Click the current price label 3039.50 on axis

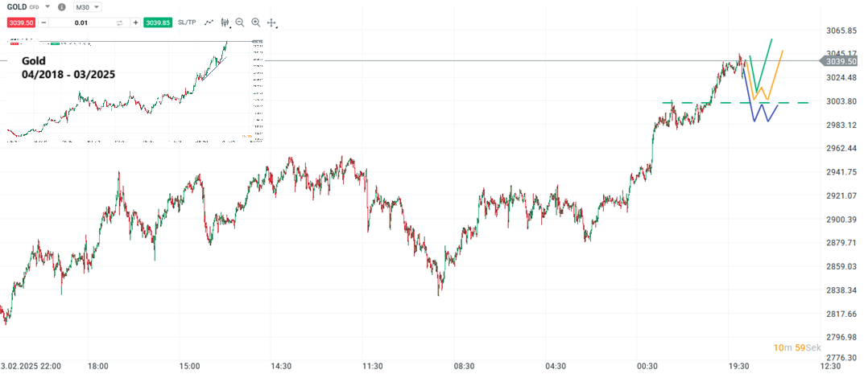(839, 61)
